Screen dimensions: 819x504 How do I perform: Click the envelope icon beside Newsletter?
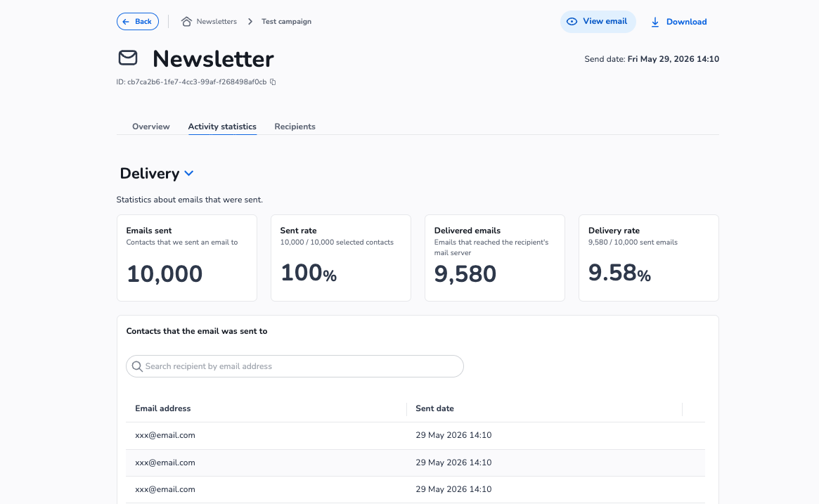pos(128,58)
